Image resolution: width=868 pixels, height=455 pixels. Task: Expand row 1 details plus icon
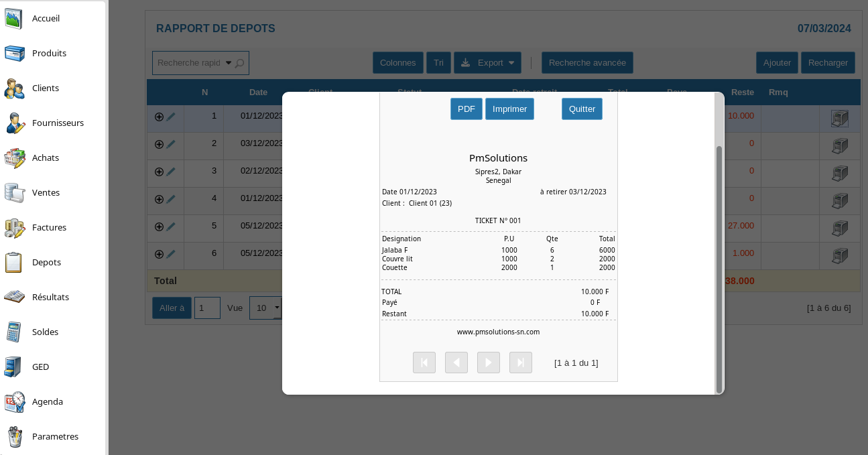point(159,117)
